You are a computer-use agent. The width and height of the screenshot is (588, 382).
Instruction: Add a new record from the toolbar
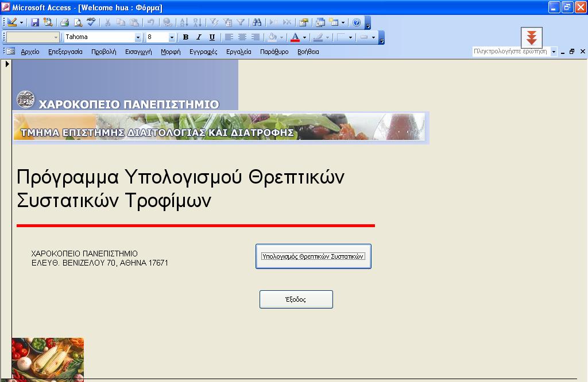coord(274,22)
